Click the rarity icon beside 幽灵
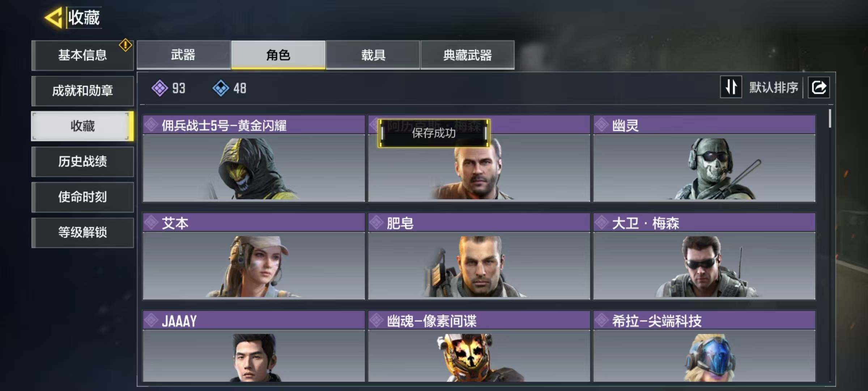This screenshot has width=868, height=391. point(602,125)
